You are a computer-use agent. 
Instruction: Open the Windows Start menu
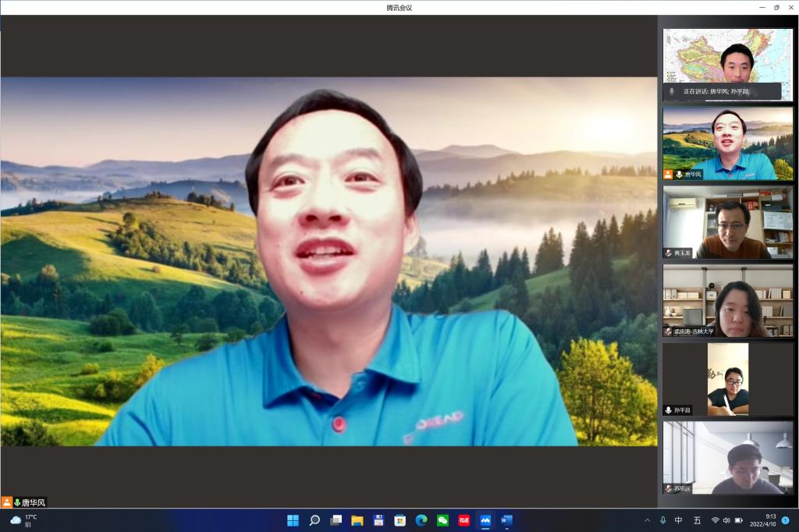point(293,520)
